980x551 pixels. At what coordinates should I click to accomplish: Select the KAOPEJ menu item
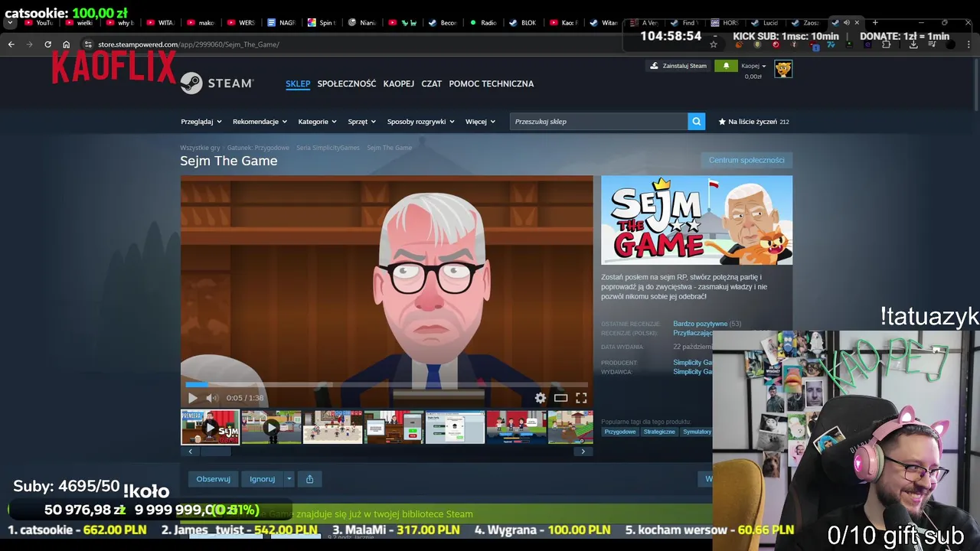tap(399, 83)
